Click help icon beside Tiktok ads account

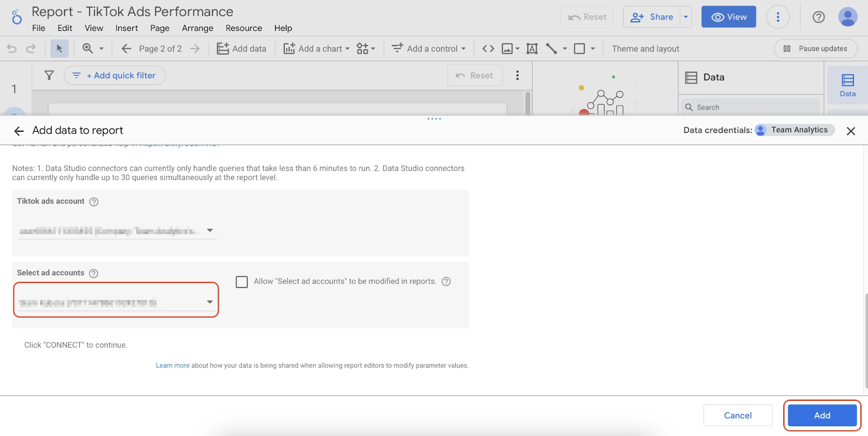click(x=94, y=202)
